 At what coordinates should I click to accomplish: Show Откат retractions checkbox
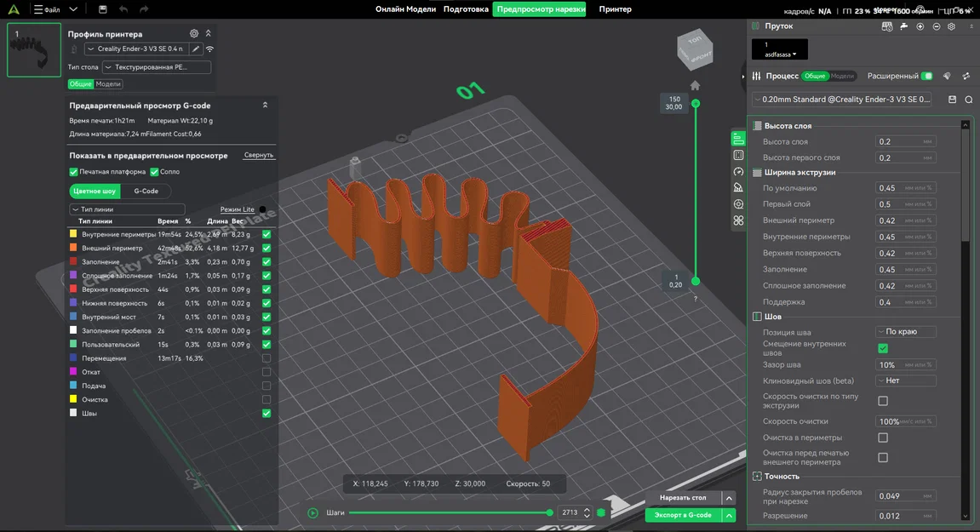point(266,372)
